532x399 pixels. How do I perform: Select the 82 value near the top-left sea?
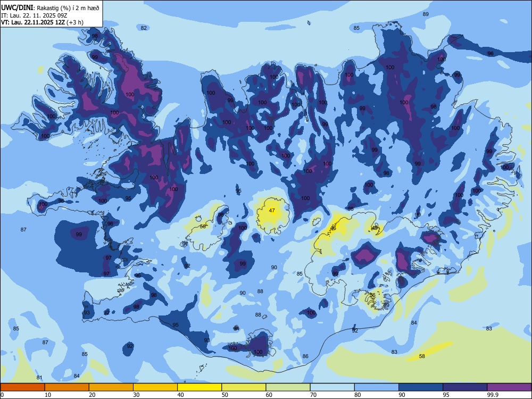pyautogui.click(x=144, y=28)
